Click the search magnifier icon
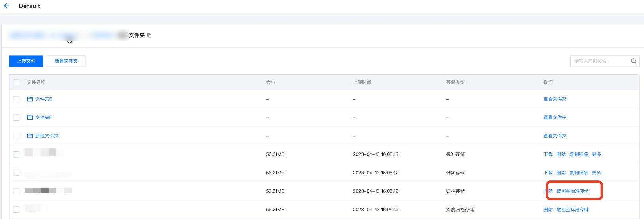Image resolution: width=644 pixels, height=219 pixels. click(x=633, y=61)
